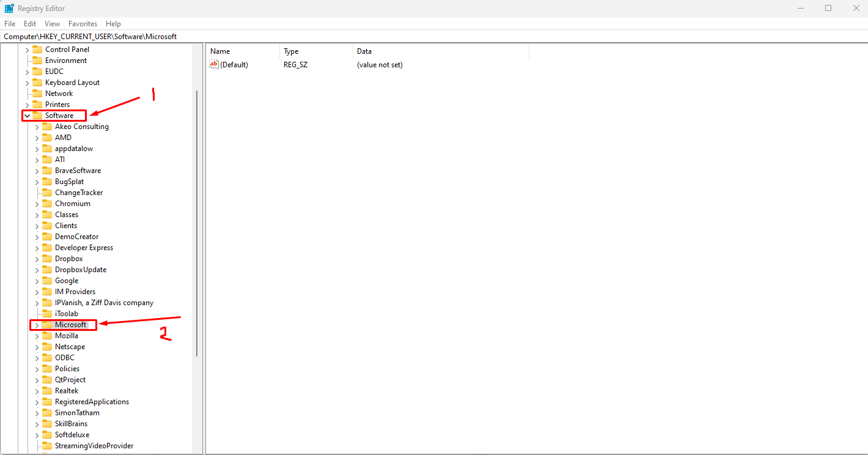
Task: Expand the Classes key chevron
Action: pyautogui.click(x=37, y=215)
